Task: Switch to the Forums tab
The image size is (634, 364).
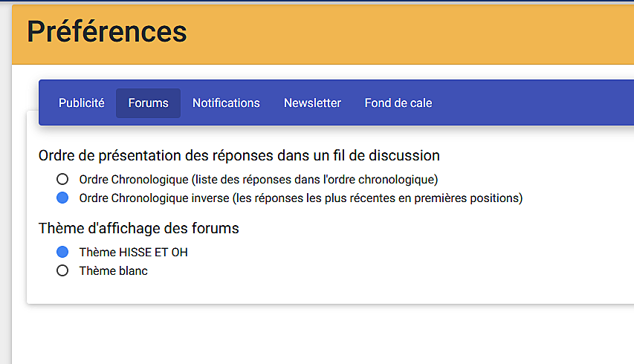Action: (148, 103)
